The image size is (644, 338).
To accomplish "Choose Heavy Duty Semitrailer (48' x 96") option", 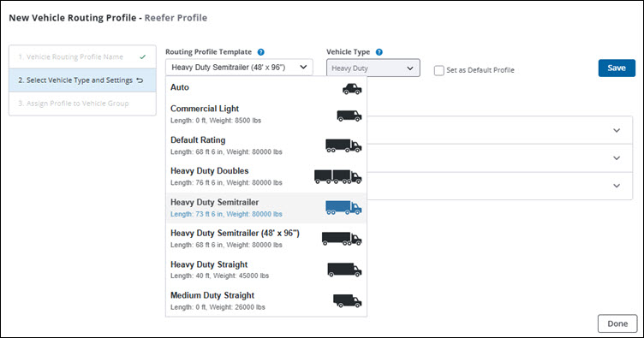I will (266, 239).
